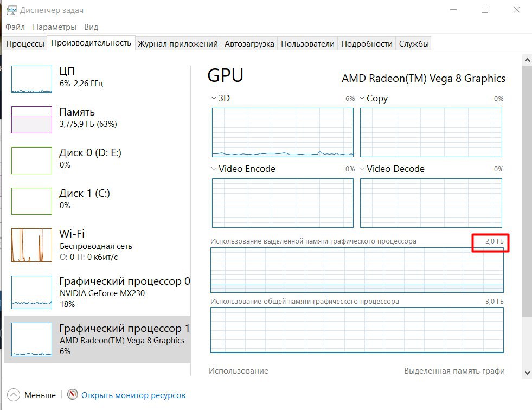Open the Вид menu

[x=91, y=27]
